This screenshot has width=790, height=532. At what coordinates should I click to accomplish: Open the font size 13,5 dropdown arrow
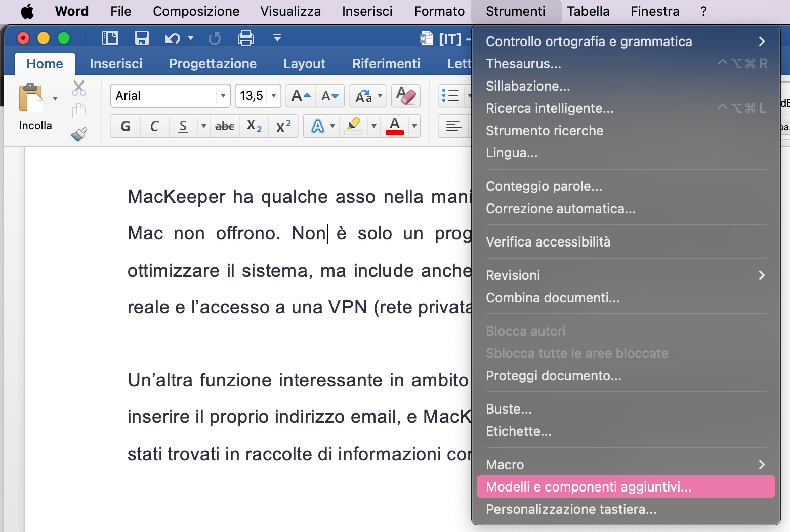click(274, 96)
